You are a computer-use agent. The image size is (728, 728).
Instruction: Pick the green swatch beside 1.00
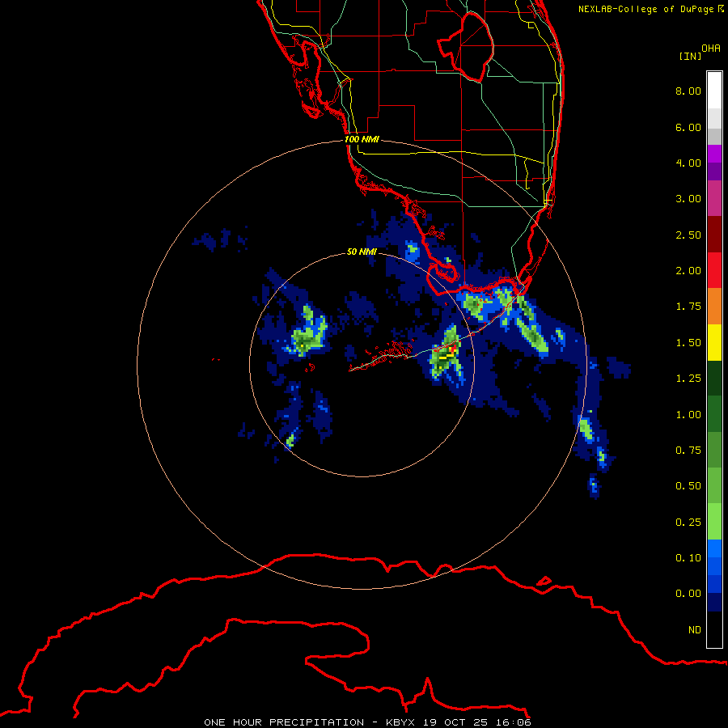[714, 414]
